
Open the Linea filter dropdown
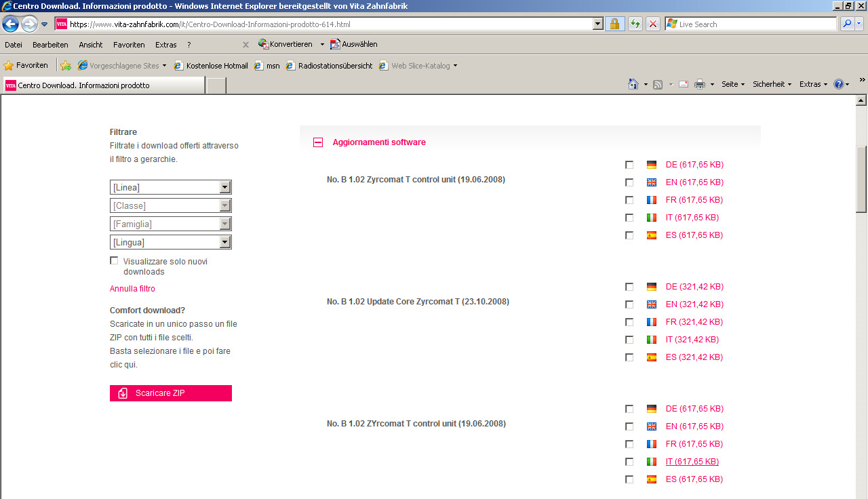pos(171,187)
